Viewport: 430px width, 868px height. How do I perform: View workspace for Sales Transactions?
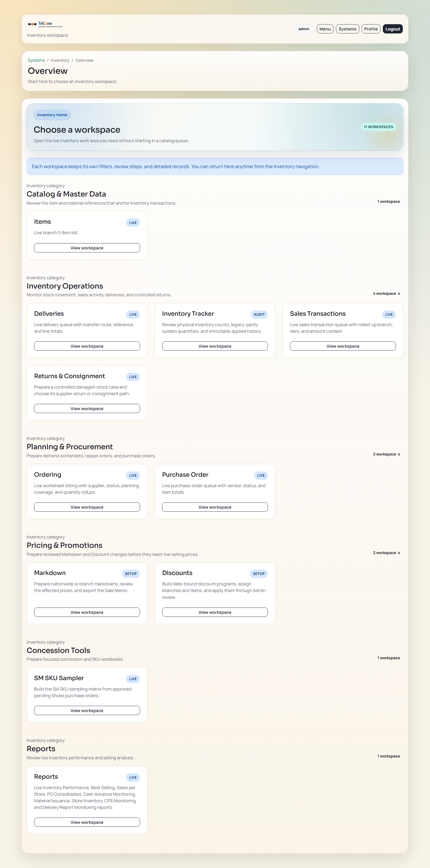pyautogui.click(x=343, y=346)
